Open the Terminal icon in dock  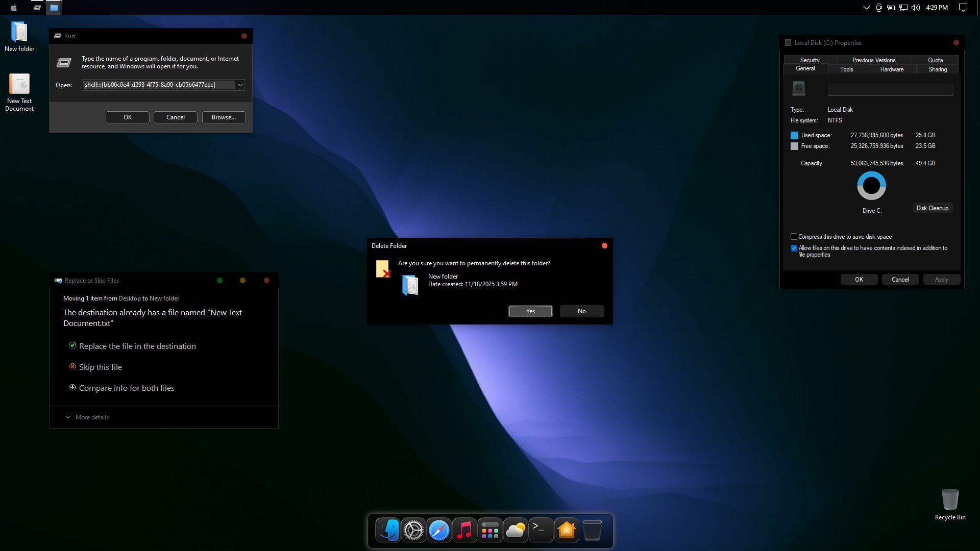pyautogui.click(x=541, y=531)
